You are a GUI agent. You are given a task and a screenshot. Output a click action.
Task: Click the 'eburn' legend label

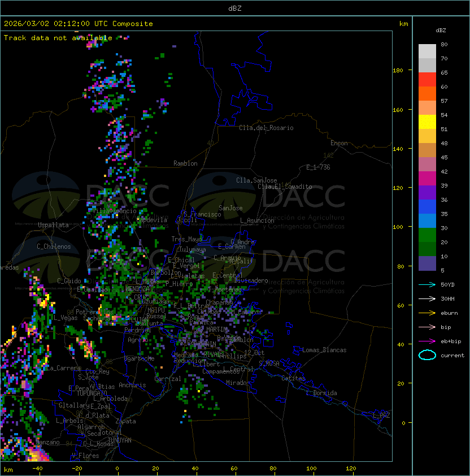[x=449, y=313]
